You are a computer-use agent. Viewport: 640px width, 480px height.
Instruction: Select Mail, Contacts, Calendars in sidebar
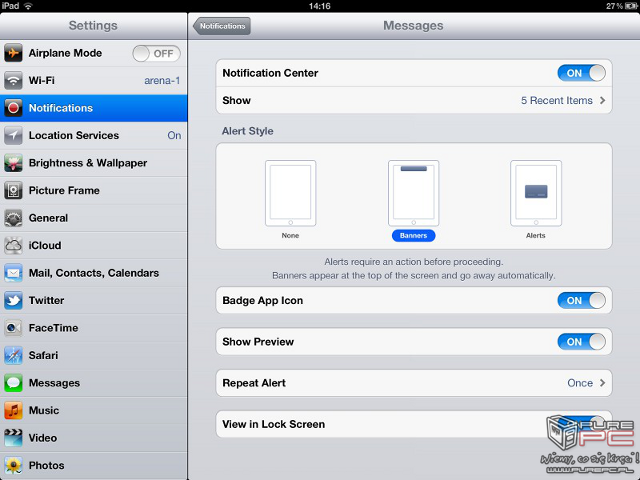94,273
